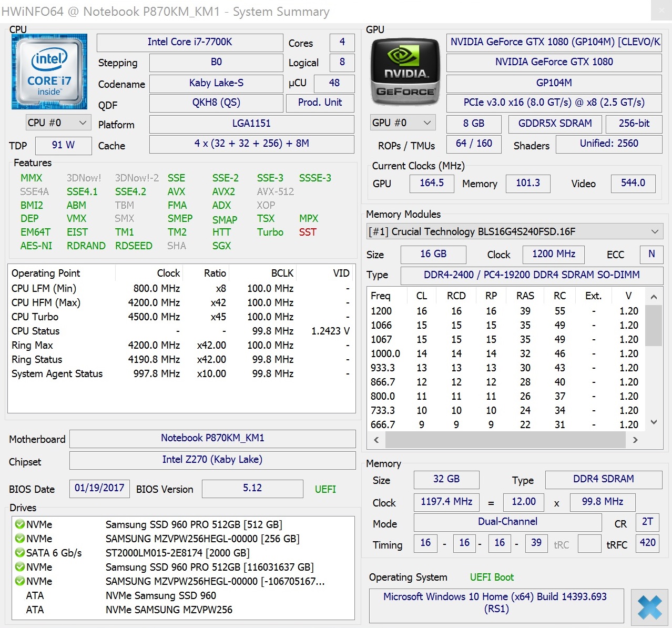Select the Intel Core i7-7700K name field
The height and width of the screenshot is (628, 672).
click(190, 42)
